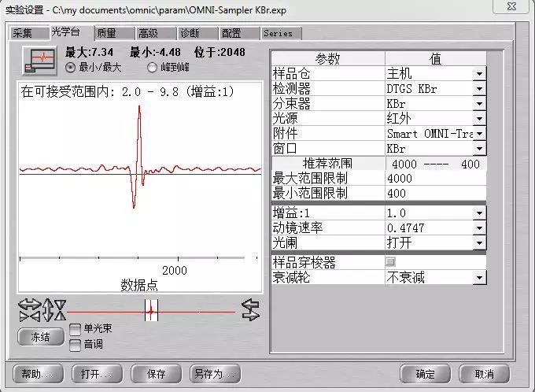This screenshot has width=535, height=392.
Task: Click the left-pointing roll arrow right of the overview
Action: coord(250,305)
